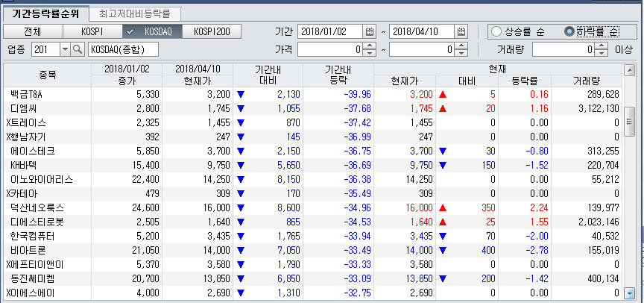Viewport: 644px width, 303px height.
Task: Select stock row 동진쎄미켐
Action: click(313, 278)
